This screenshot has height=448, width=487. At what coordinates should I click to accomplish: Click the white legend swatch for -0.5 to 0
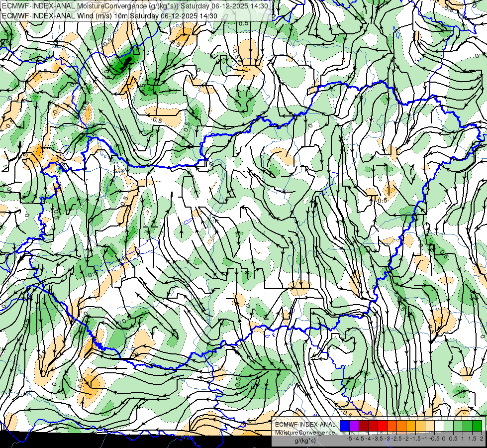439,426
